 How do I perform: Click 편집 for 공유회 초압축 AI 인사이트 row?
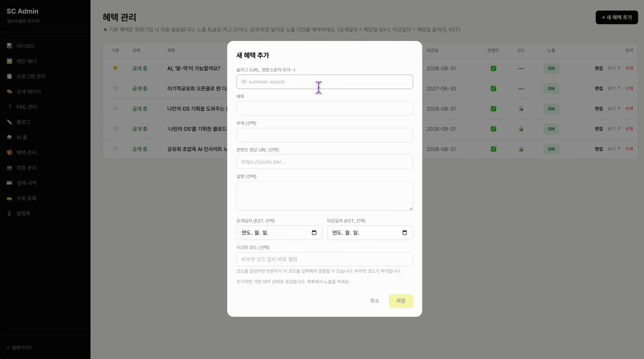(599, 149)
